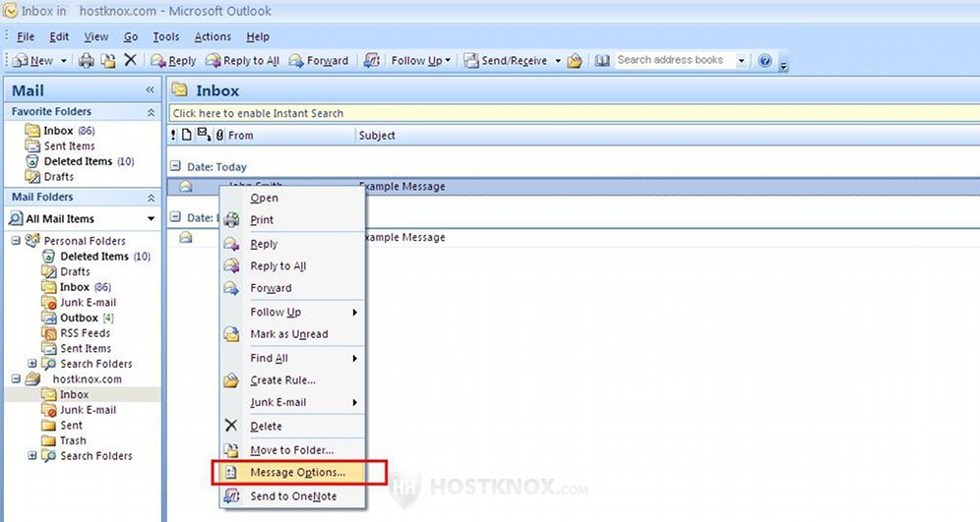This screenshot has height=522, width=980.
Task: Open the All Mail Items dropdown
Action: (x=151, y=218)
